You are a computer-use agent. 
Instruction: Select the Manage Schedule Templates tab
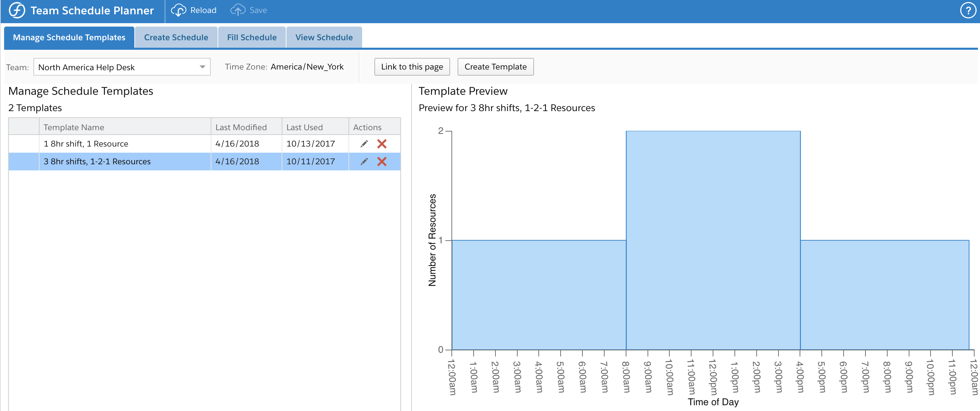[69, 37]
